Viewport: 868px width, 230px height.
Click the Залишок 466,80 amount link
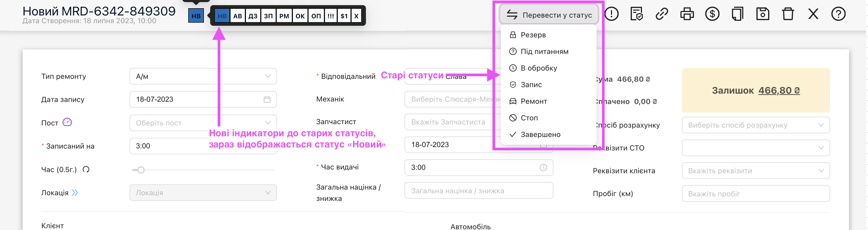[779, 91]
